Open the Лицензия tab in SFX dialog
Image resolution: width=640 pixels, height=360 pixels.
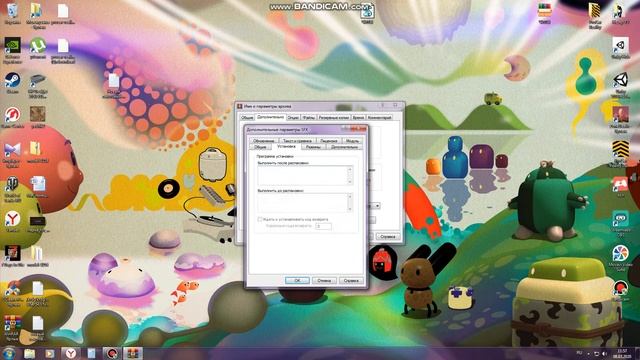click(x=329, y=140)
